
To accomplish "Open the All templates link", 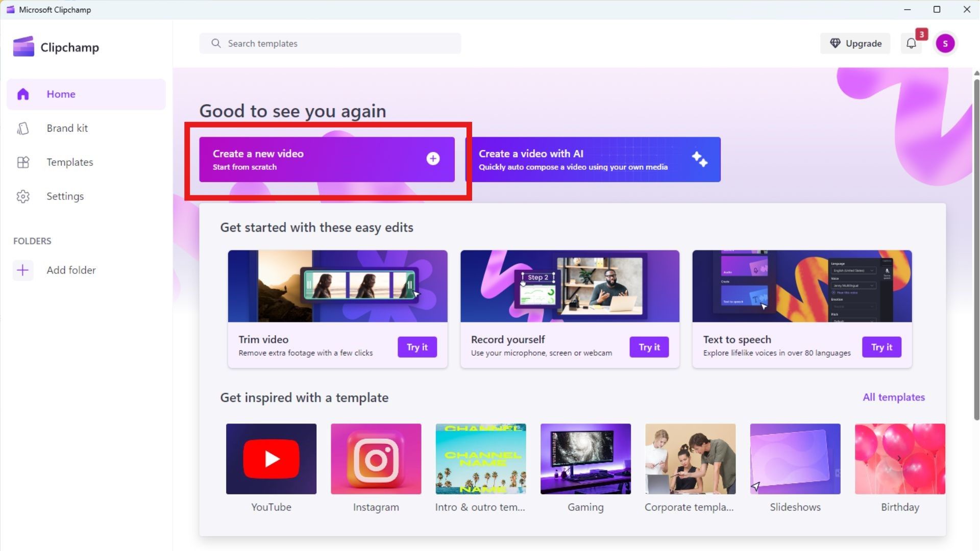I will pos(894,397).
